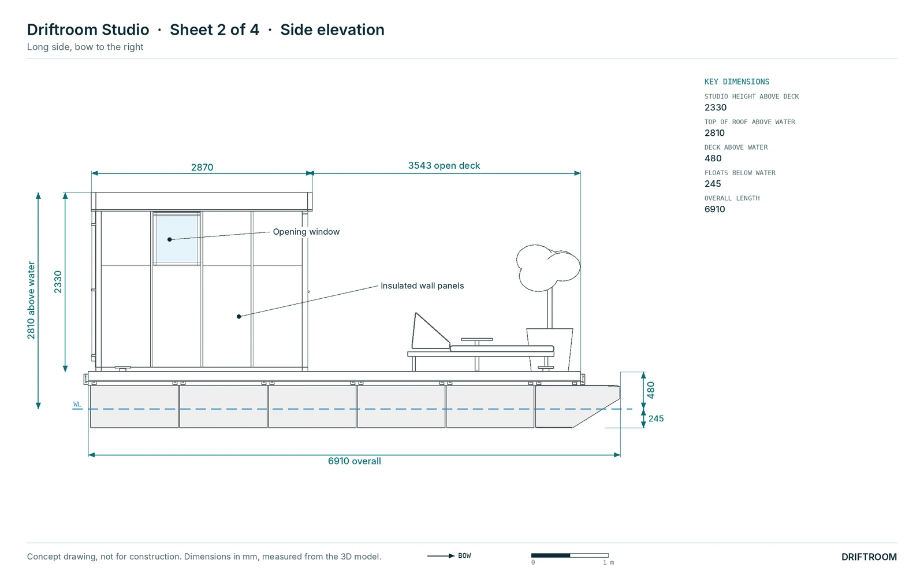Click the '6910' value in key dimensions
This screenshot has height=578, width=924.
click(714, 209)
